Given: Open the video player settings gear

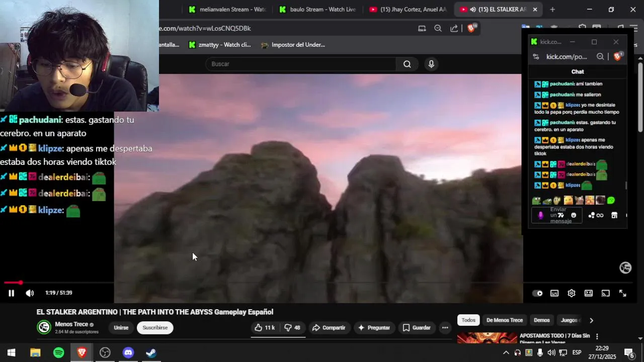Looking at the screenshot, I should coord(572,294).
